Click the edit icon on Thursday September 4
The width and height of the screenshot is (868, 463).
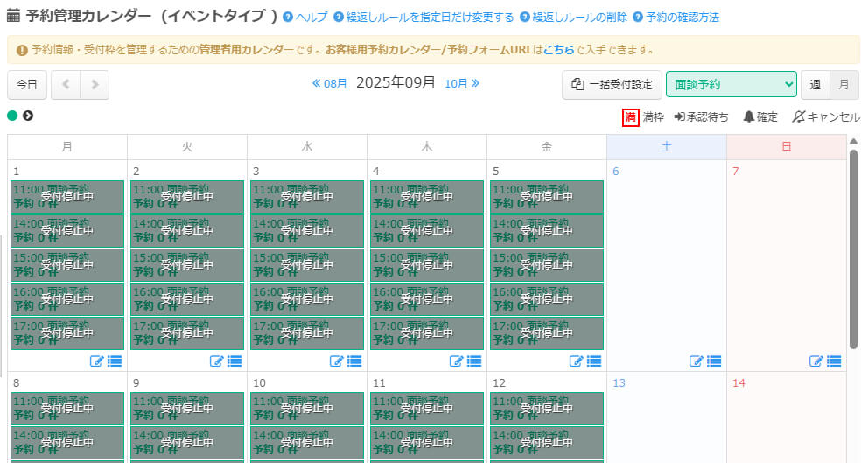pos(457,361)
